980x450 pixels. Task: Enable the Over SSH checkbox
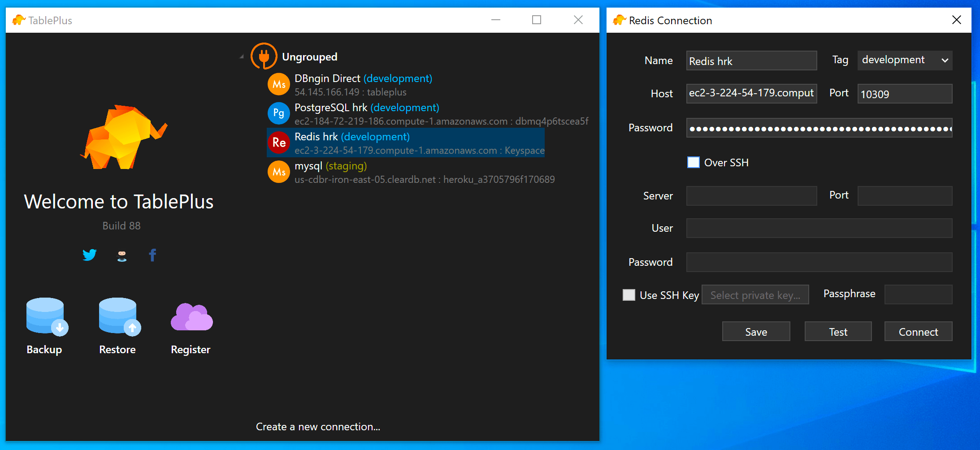click(x=693, y=162)
